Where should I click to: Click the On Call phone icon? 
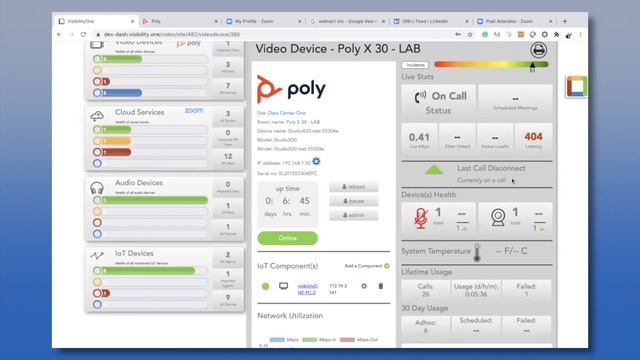[420, 97]
